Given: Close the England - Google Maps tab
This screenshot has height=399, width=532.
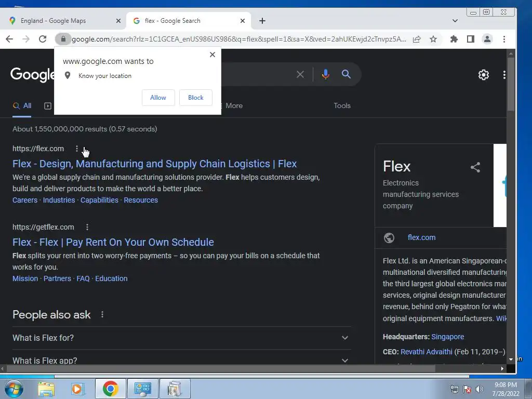Looking at the screenshot, I should coord(118,21).
